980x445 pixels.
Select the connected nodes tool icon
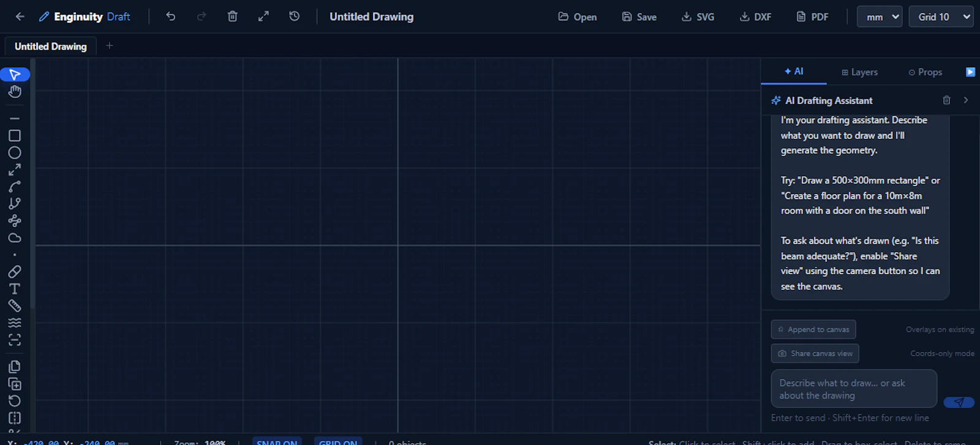(15, 221)
